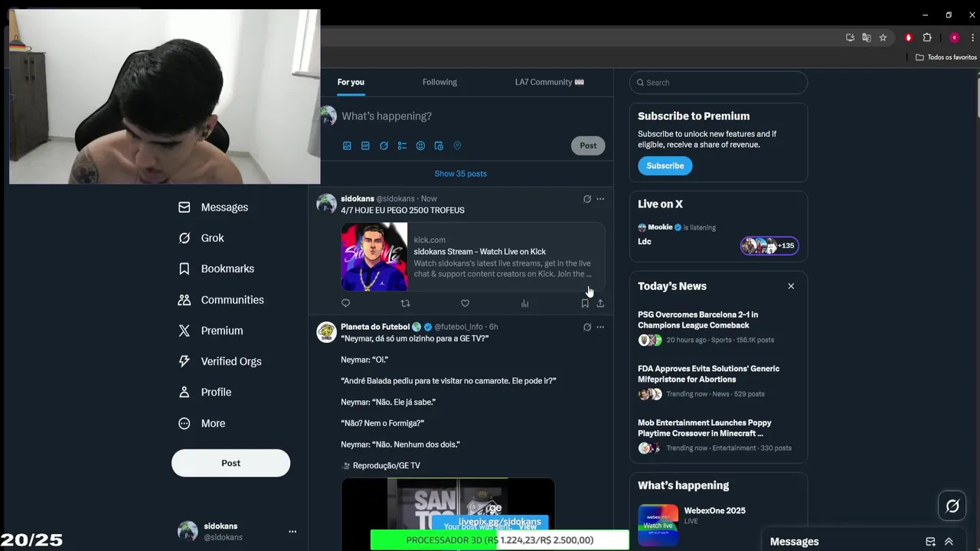The image size is (980, 551).
Task: Open Grok explain on Planeta do Futebol post
Action: coord(587,327)
